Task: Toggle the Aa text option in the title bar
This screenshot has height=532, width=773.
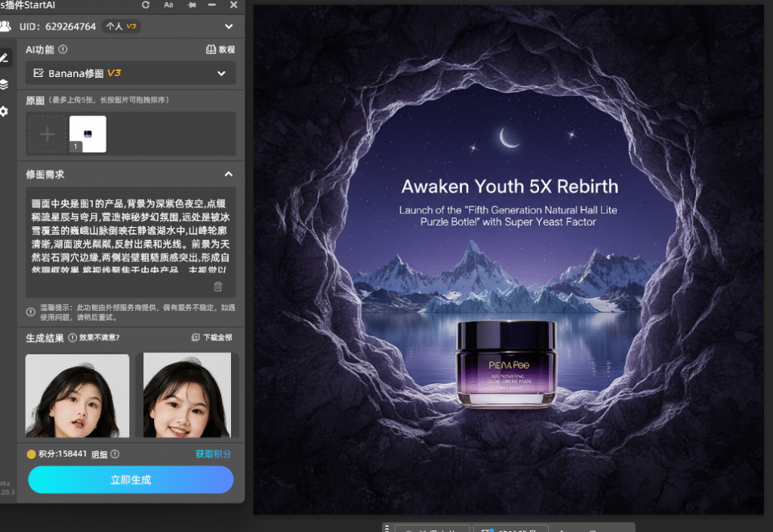Action: click(169, 5)
